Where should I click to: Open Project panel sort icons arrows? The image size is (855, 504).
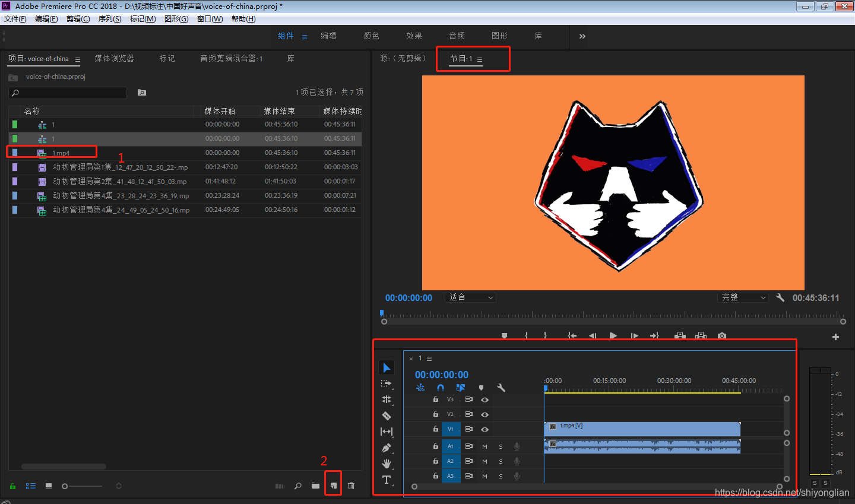point(119,486)
